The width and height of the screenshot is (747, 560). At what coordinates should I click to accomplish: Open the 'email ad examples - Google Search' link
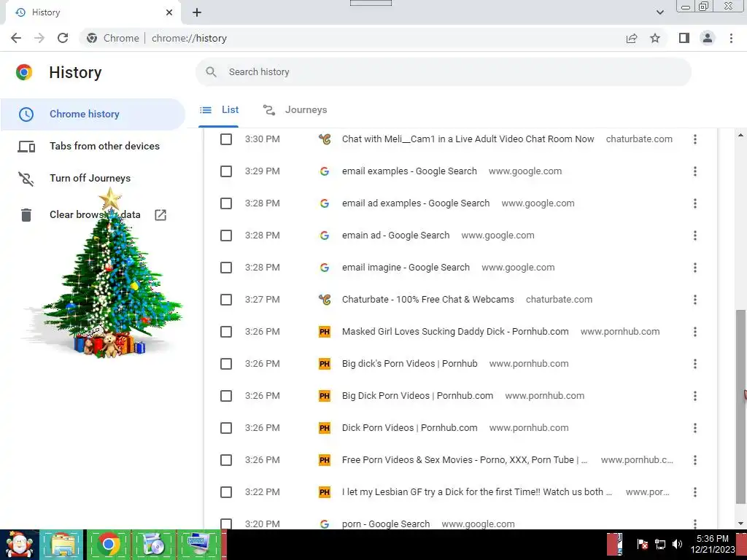pos(416,203)
